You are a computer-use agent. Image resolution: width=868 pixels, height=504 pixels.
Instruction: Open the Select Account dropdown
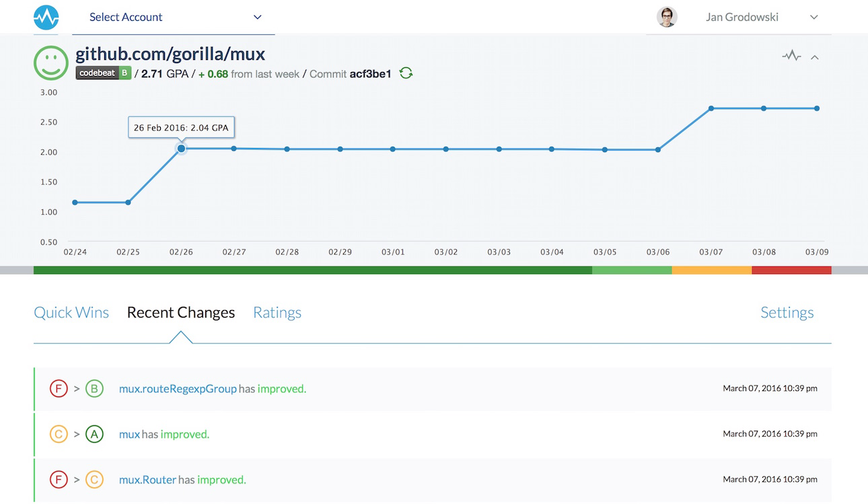[x=174, y=17]
